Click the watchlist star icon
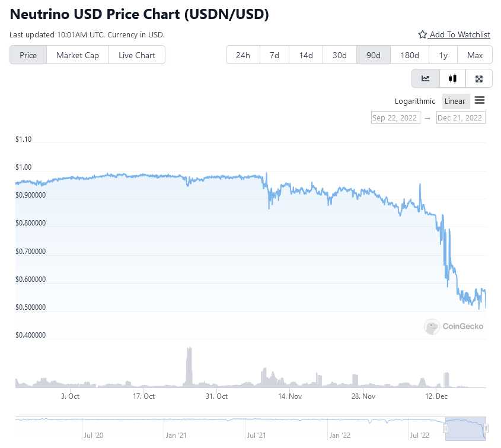This screenshot has width=501, height=448. [422, 35]
